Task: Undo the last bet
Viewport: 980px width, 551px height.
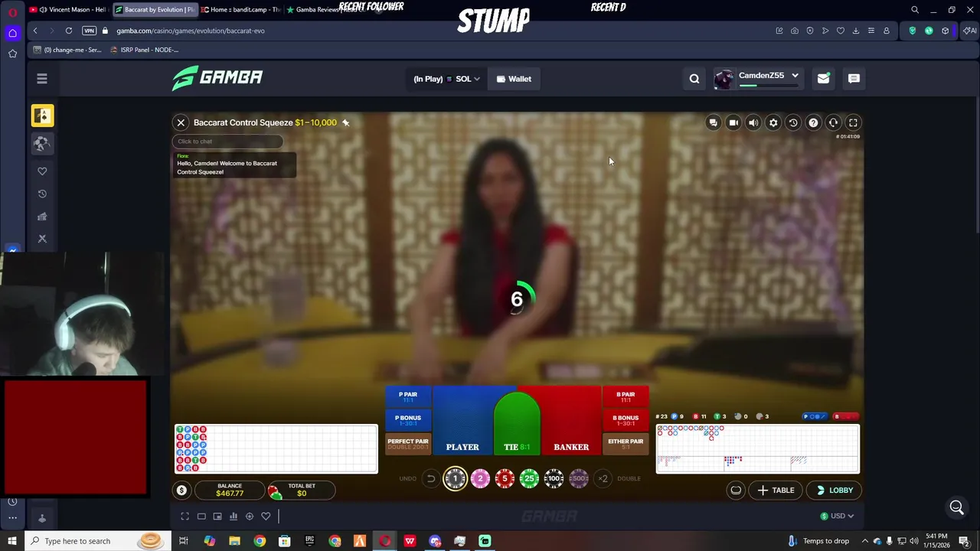Action: pyautogui.click(x=430, y=479)
